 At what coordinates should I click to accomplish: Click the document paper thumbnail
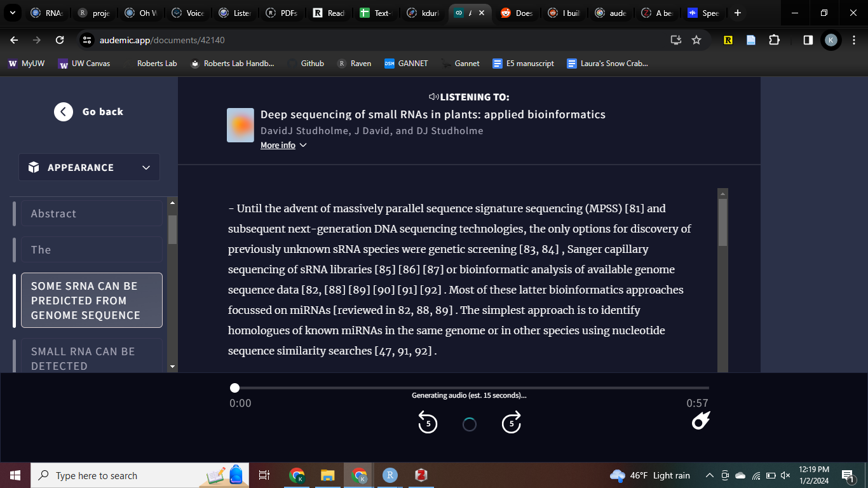(x=240, y=125)
